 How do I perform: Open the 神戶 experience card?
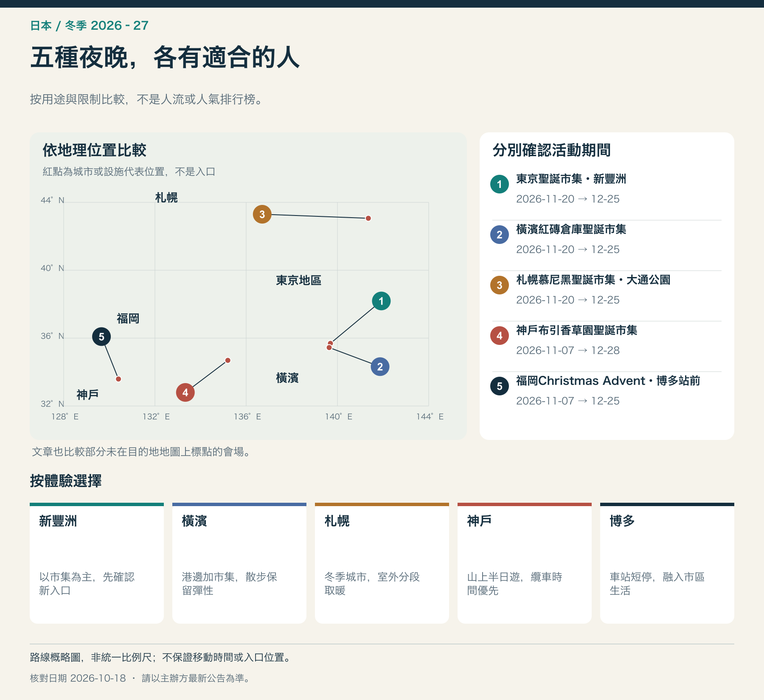[x=525, y=563]
